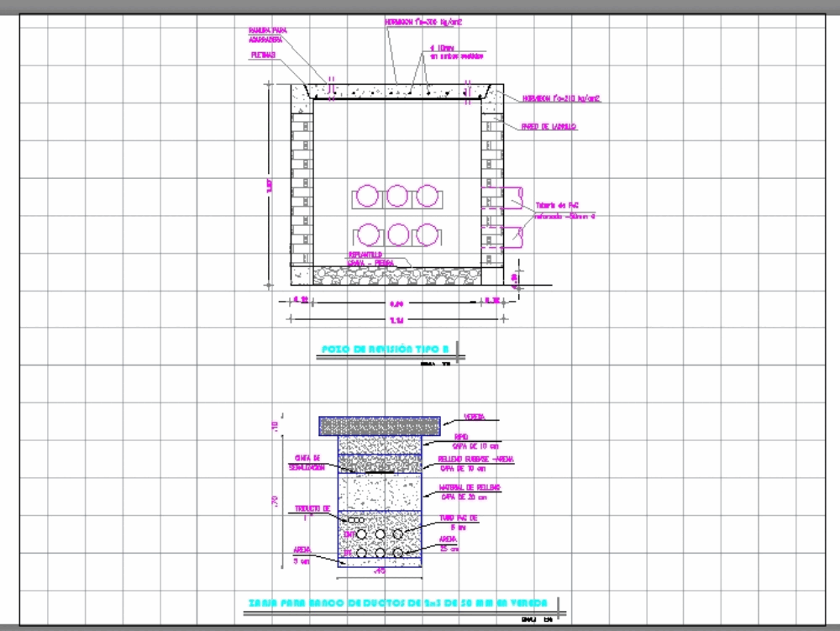840x631 pixels.
Task: Click the 'HORMIGON f'c=210 kg/cm2' annotation
Action: tap(561, 98)
